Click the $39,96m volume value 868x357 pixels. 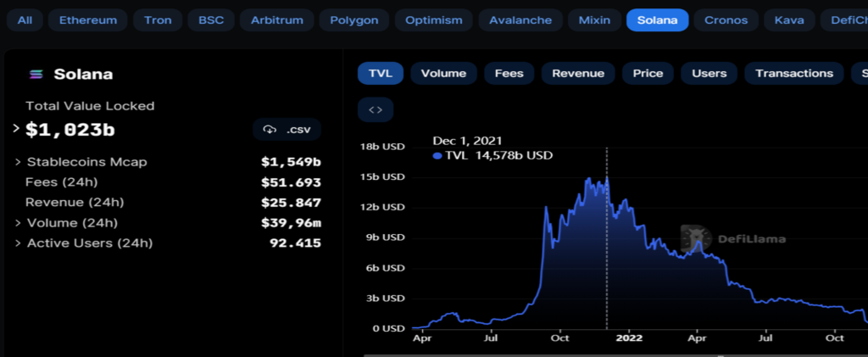pyautogui.click(x=292, y=223)
